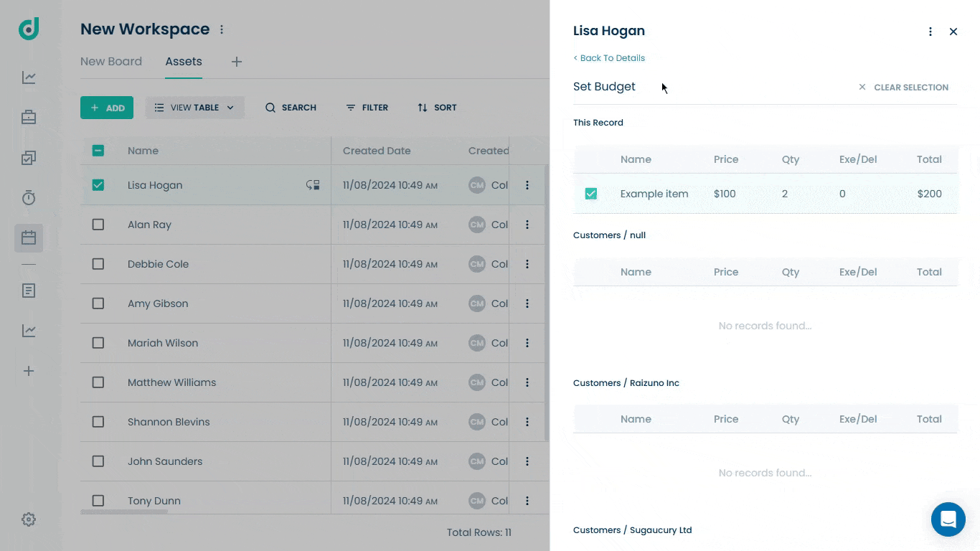The image size is (980, 551).
Task: Open row menu for Amy Gibson
Action: coord(527,303)
